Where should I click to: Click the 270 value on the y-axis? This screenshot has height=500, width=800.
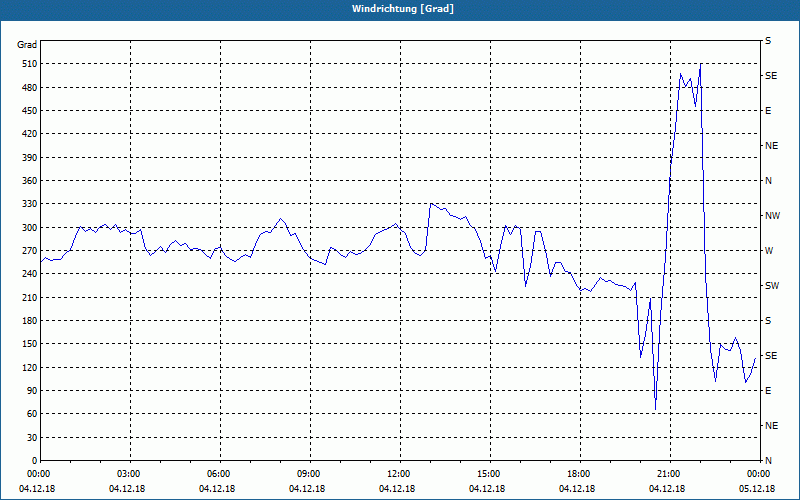[x=31, y=251]
